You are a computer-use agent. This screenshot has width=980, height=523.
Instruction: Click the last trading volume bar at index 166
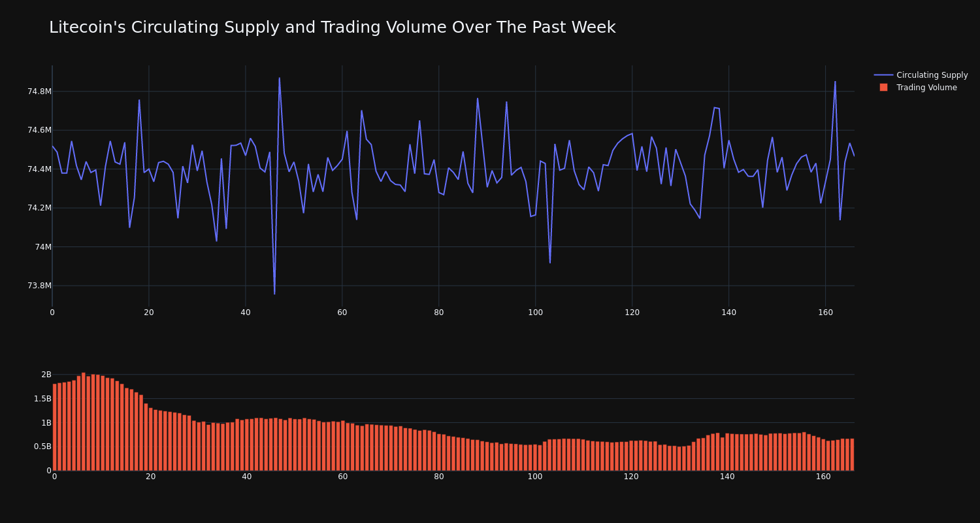852,454
